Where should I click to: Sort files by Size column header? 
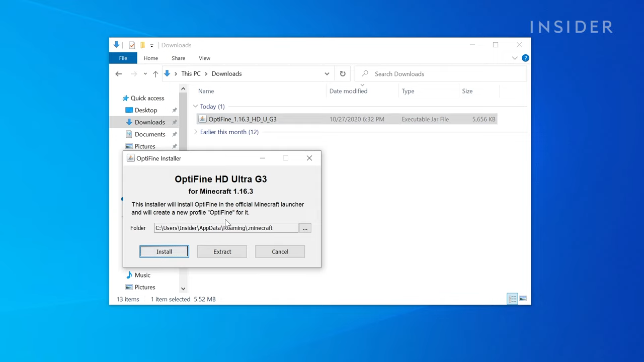pos(467,91)
